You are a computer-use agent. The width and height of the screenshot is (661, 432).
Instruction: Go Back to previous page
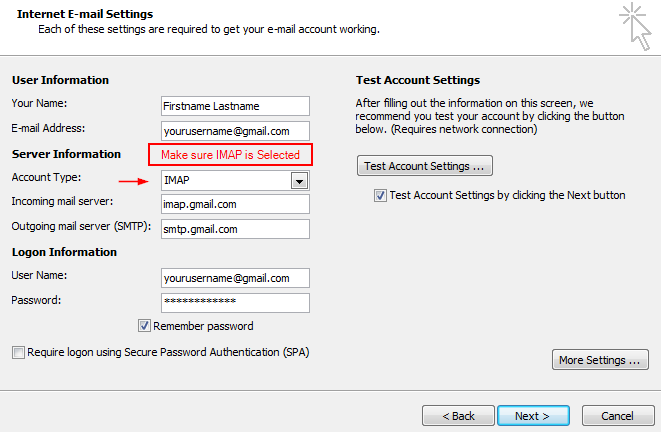458,416
